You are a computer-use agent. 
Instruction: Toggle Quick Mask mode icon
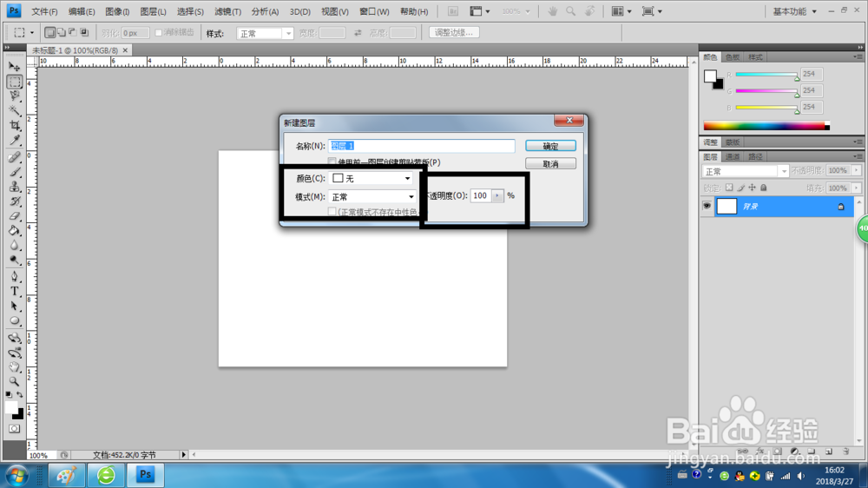pos(15,429)
